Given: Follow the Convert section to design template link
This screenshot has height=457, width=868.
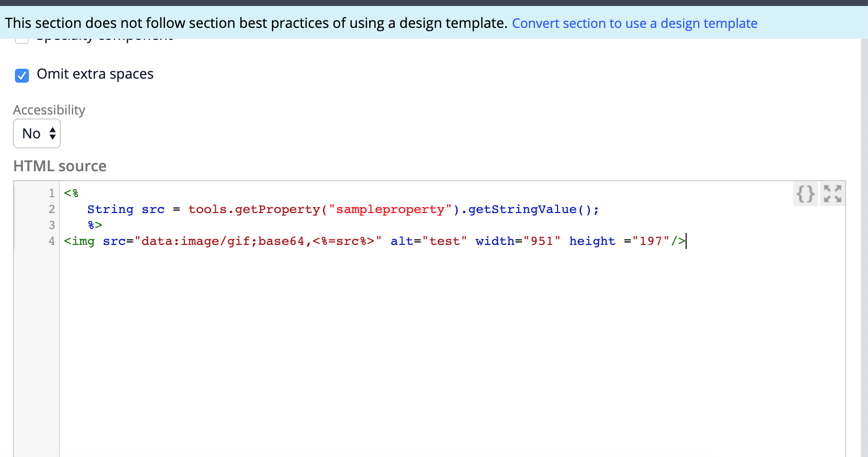Looking at the screenshot, I should (635, 23).
